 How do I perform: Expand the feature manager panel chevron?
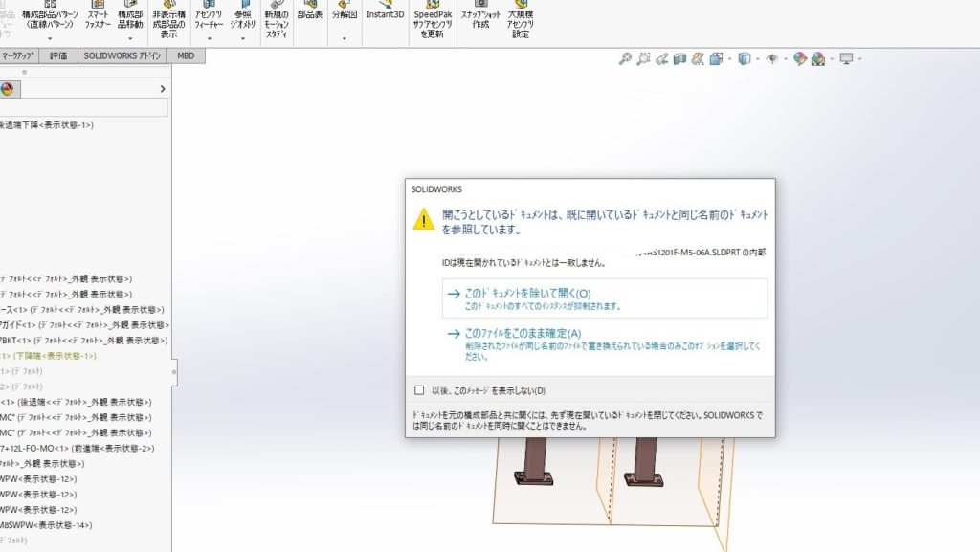163,89
